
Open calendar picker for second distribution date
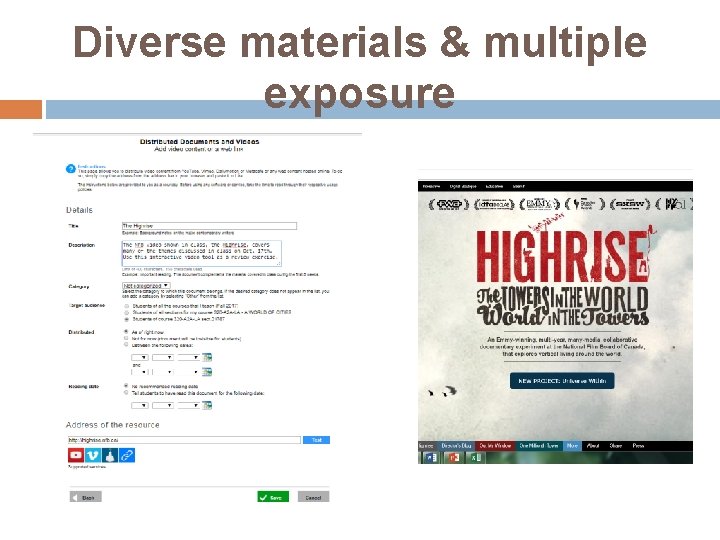(207, 371)
